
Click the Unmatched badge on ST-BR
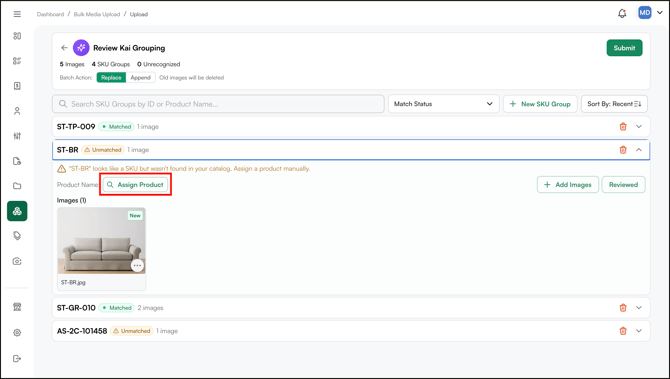[103, 150]
